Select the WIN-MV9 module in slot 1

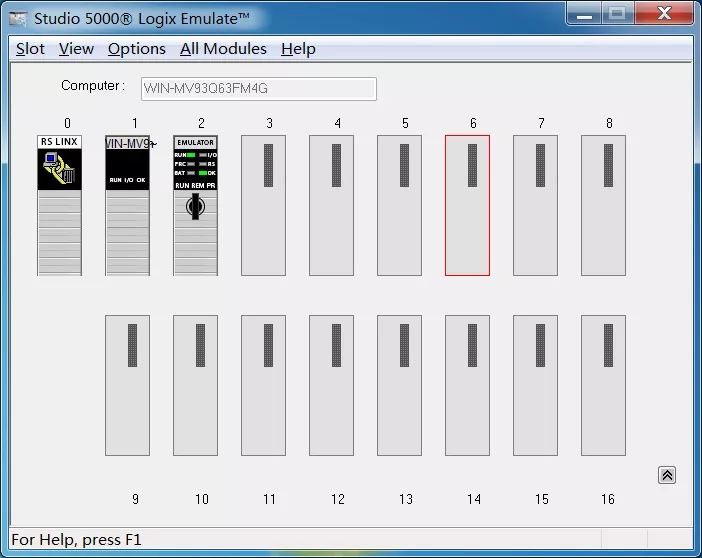[x=128, y=206]
